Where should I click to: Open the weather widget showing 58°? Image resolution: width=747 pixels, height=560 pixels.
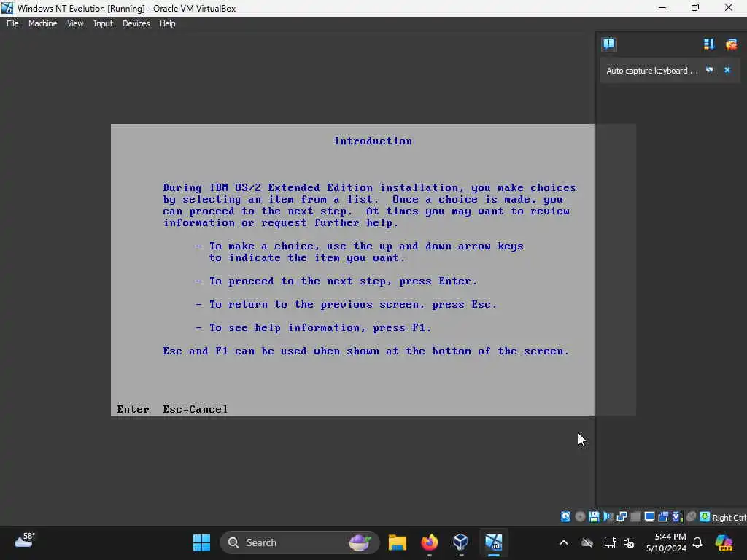coord(25,542)
